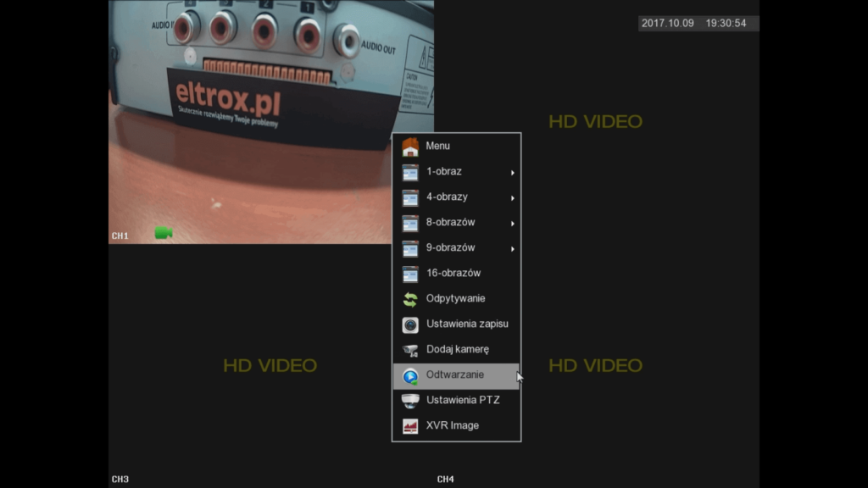Expand the 9-obrazów submenu arrow

(x=512, y=249)
